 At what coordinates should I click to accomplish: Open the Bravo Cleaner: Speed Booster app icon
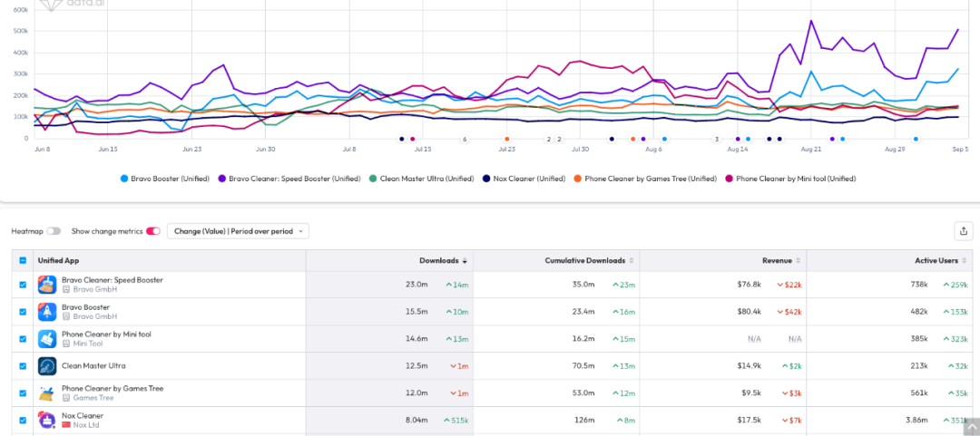47,285
